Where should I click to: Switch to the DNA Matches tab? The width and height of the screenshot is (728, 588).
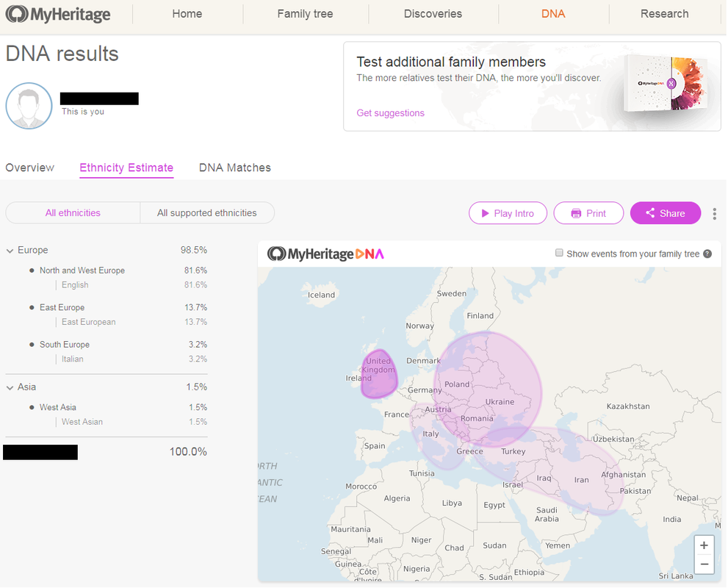point(235,168)
